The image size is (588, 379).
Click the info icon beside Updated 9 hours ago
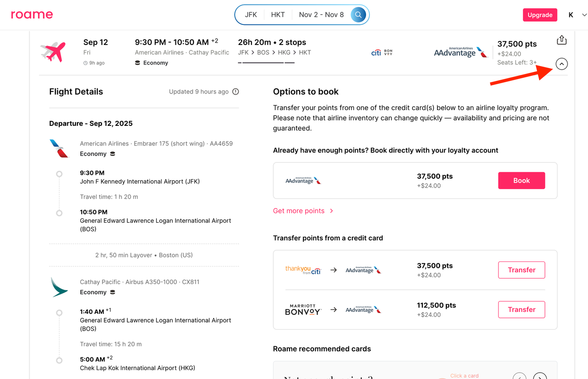point(236,92)
